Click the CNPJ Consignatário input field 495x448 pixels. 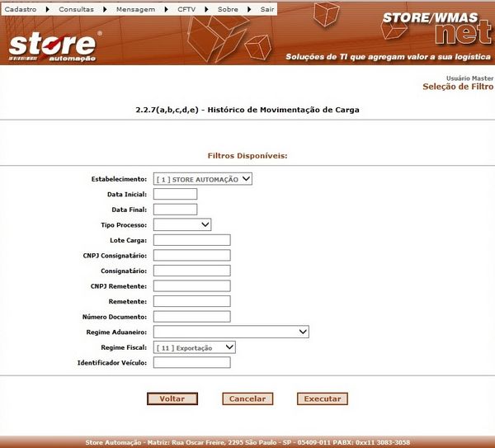[191, 255]
